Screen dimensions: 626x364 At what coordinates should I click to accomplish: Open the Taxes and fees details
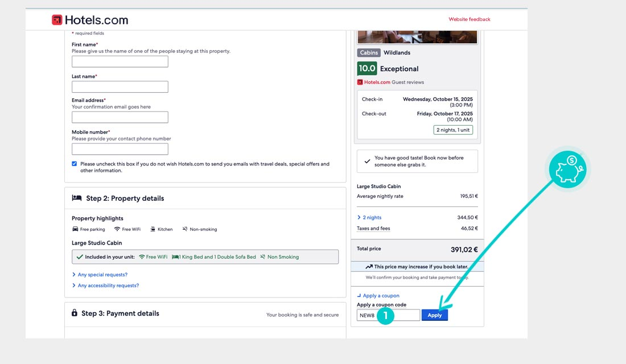point(373,228)
